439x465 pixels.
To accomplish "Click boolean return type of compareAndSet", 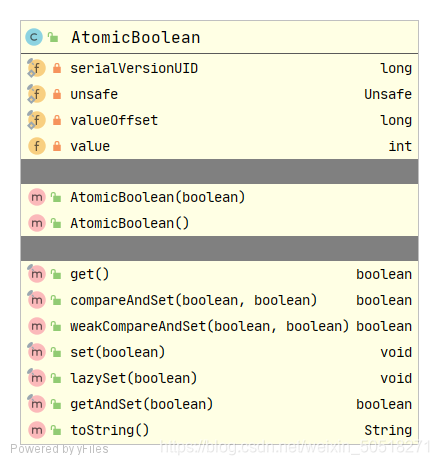I will (x=384, y=300).
